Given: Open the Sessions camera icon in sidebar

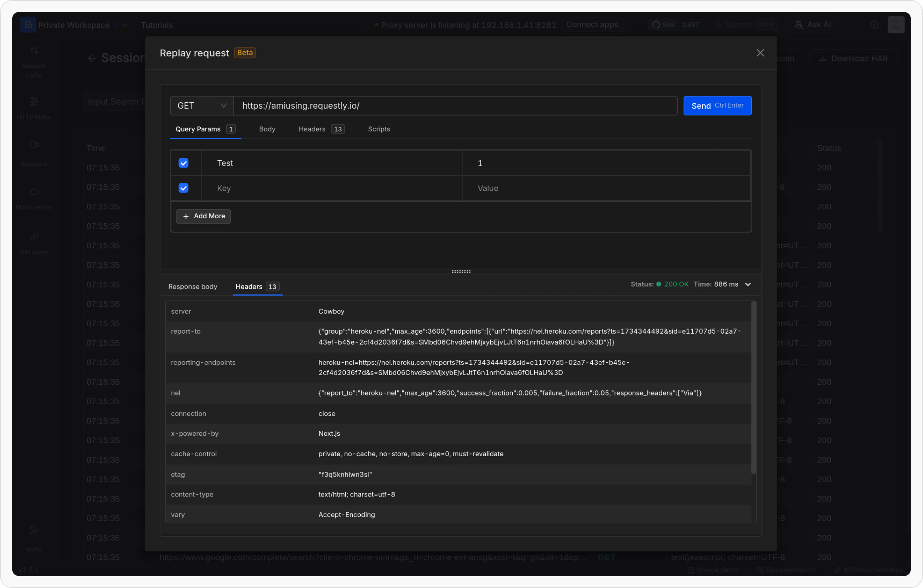Looking at the screenshot, I should click(34, 145).
